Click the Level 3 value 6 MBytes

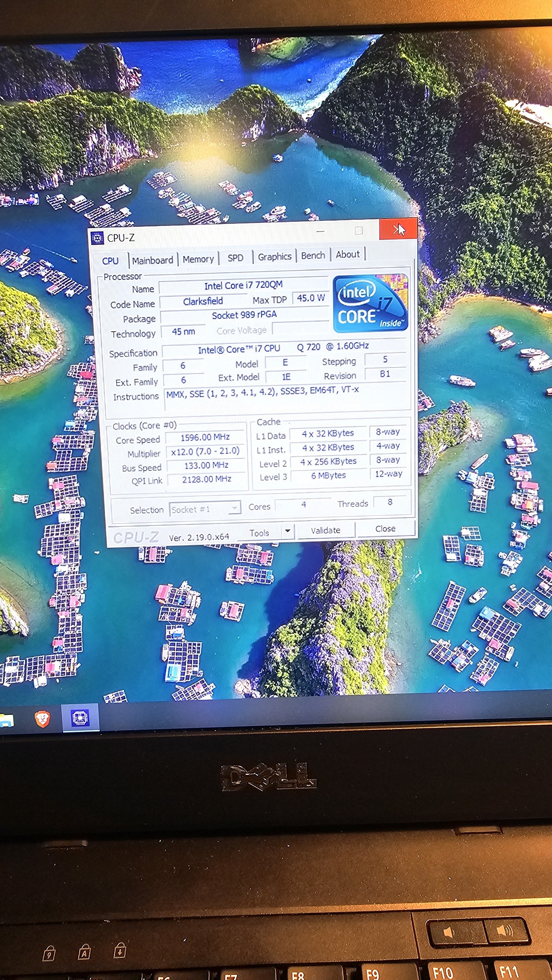(x=329, y=475)
